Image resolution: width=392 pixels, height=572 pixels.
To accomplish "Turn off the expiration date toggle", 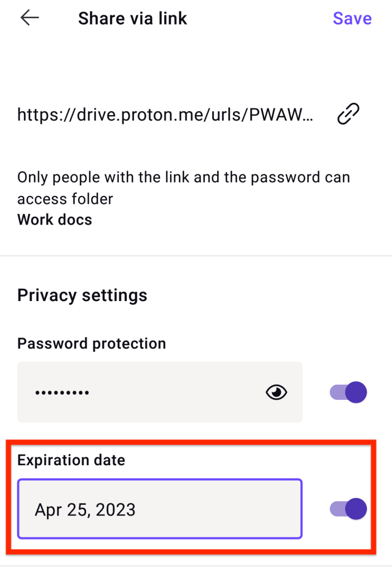I will [x=348, y=509].
